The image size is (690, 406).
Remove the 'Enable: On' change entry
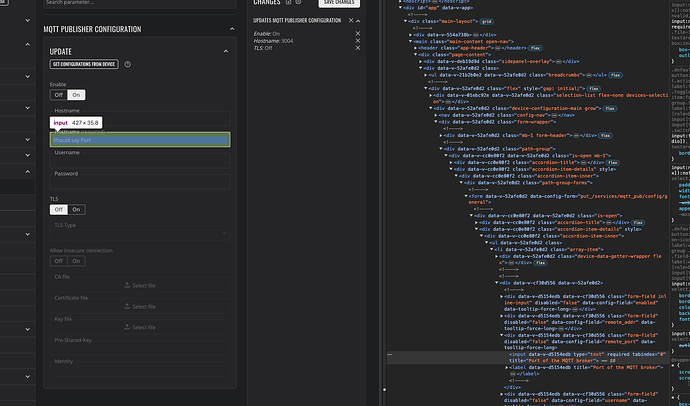(x=358, y=33)
